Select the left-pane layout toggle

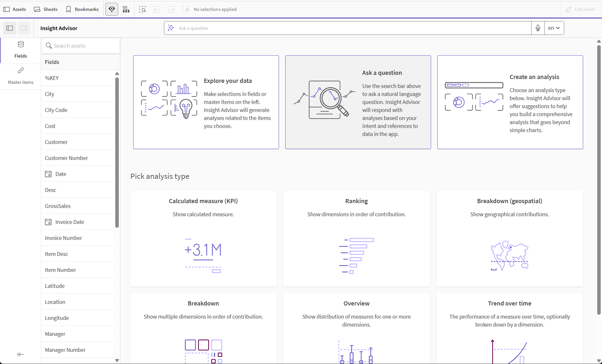click(x=9, y=28)
